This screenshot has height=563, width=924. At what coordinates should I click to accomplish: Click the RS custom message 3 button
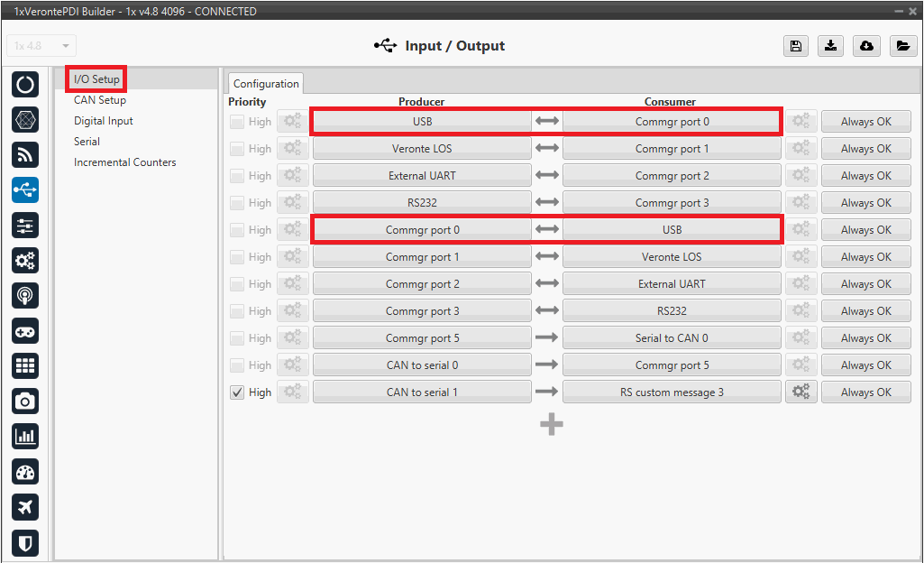pyautogui.click(x=672, y=392)
